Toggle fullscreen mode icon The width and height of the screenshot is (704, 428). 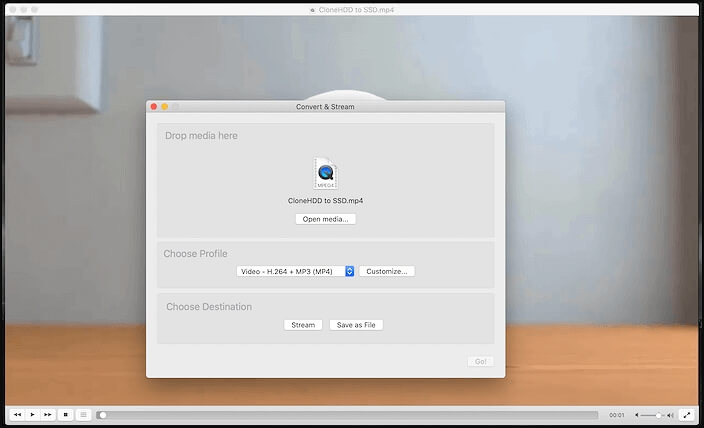687,414
